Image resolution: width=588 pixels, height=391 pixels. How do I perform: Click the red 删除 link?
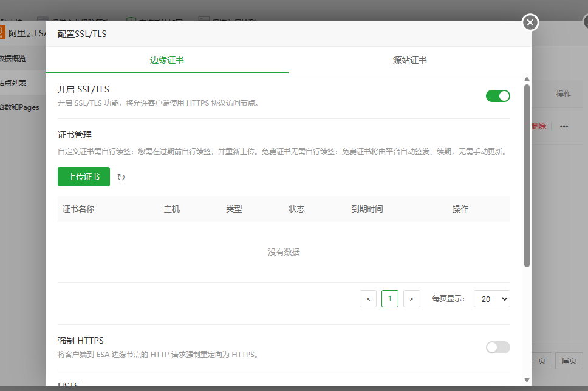[538, 126]
